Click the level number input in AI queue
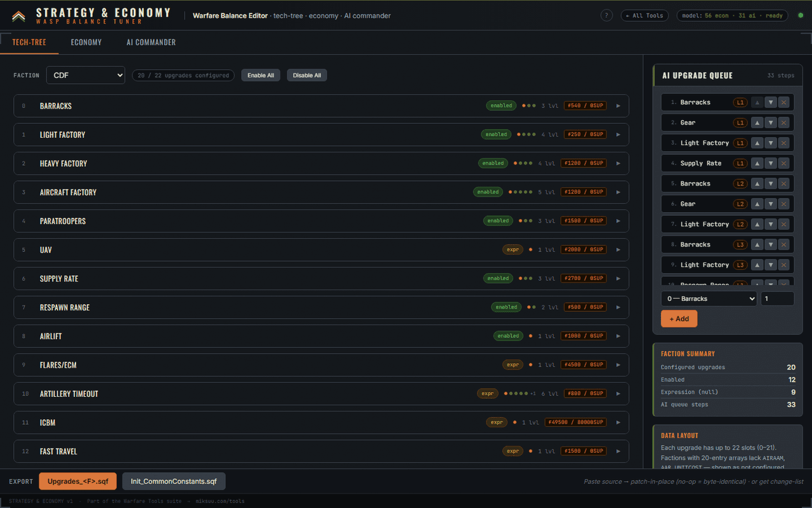Screen dimensions: 812x508 (777, 298)
